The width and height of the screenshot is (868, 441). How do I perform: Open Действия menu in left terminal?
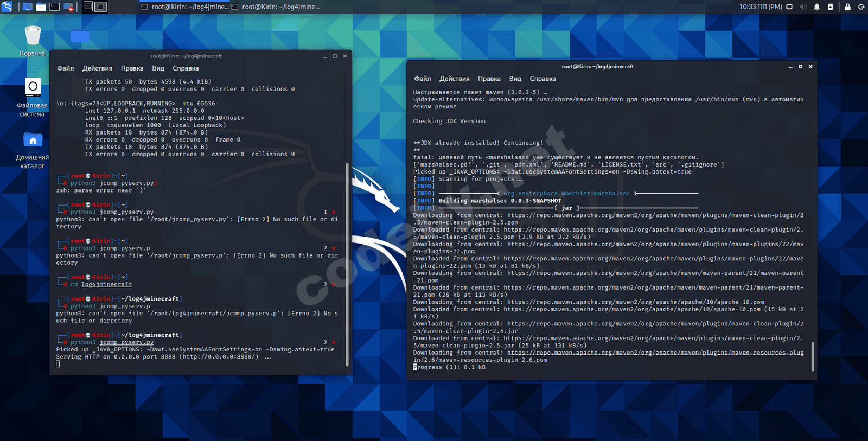click(97, 68)
